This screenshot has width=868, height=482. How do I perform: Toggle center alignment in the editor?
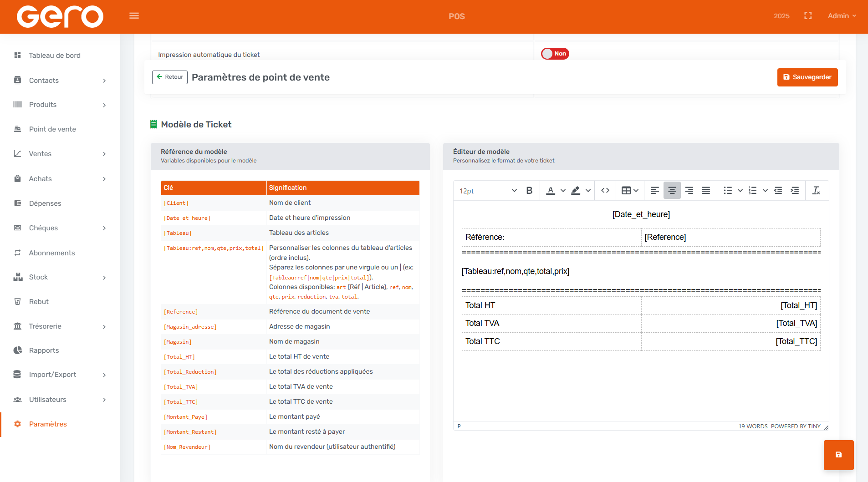click(x=672, y=191)
